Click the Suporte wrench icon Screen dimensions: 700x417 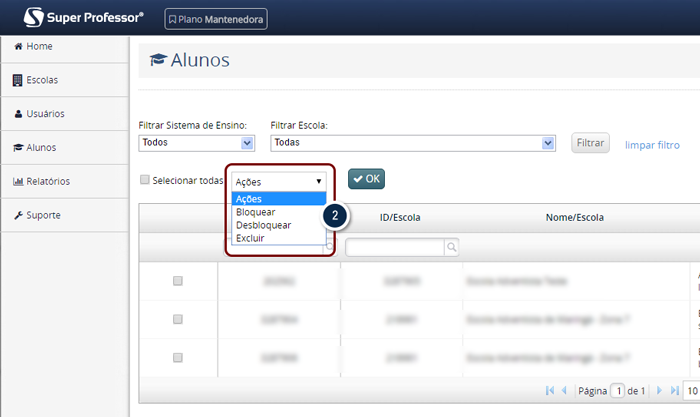coord(18,216)
